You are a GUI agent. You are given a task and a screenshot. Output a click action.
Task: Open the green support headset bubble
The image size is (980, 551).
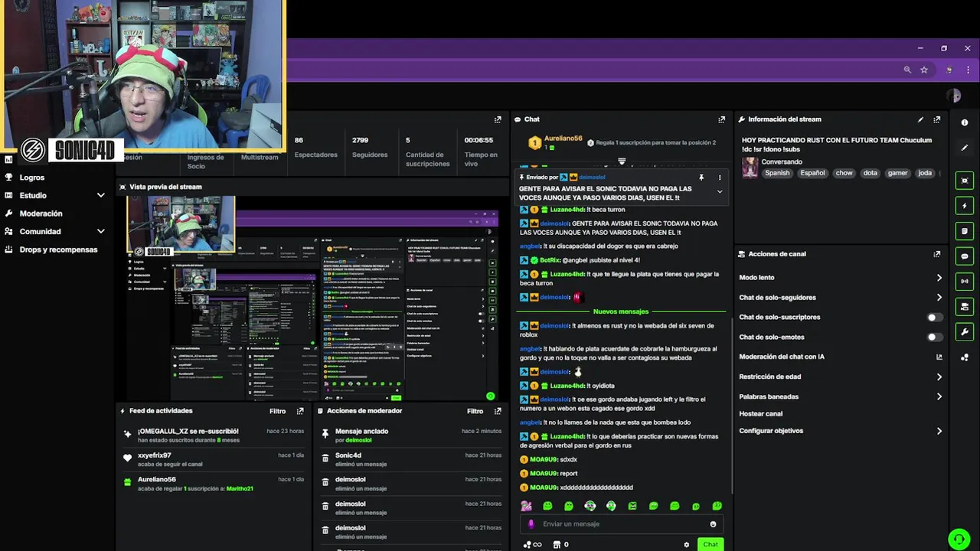tap(959, 539)
